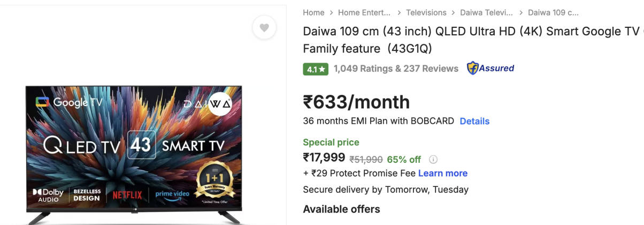Click the Flipkart Assured badge
644x225 pixels.
click(x=490, y=68)
